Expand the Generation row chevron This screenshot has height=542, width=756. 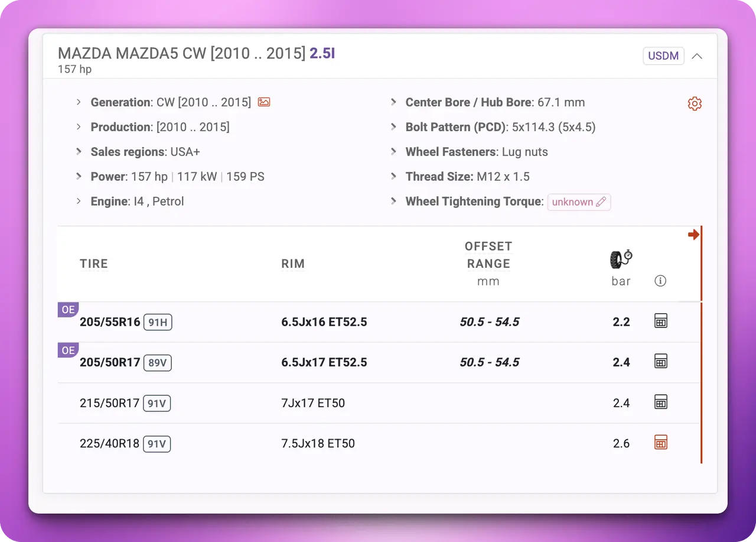(79, 102)
